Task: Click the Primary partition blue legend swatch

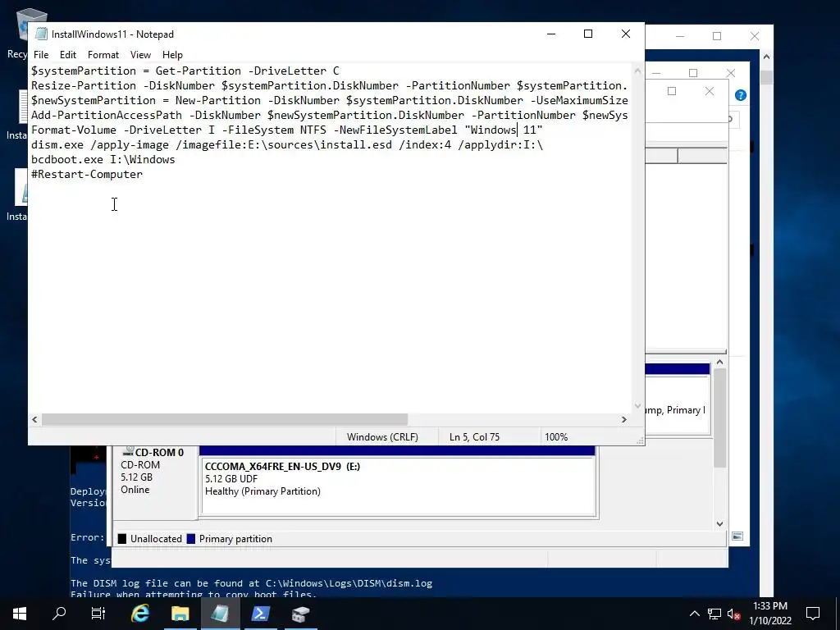Action: (x=190, y=538)
